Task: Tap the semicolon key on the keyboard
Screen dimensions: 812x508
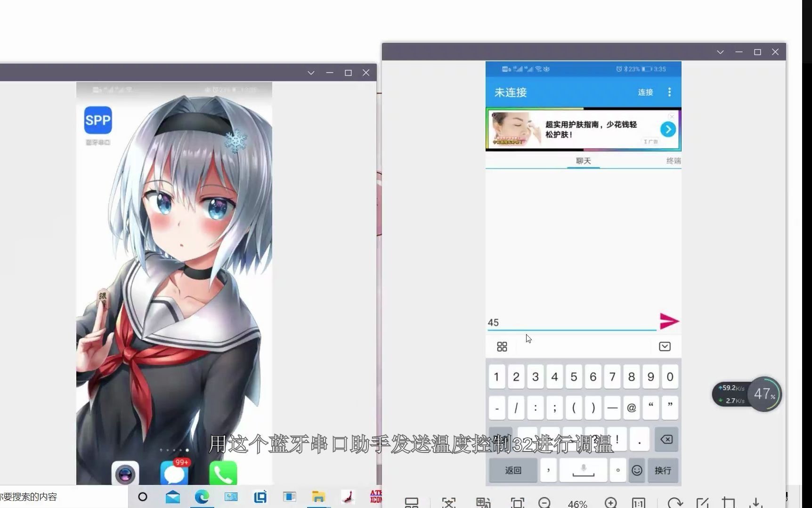Action: coord(554,408)
